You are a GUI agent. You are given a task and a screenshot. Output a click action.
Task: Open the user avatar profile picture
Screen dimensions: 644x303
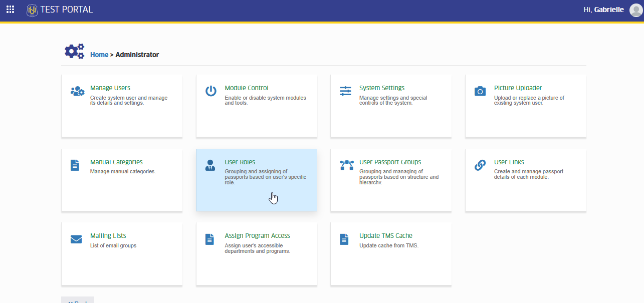click(x=635, y=10)
